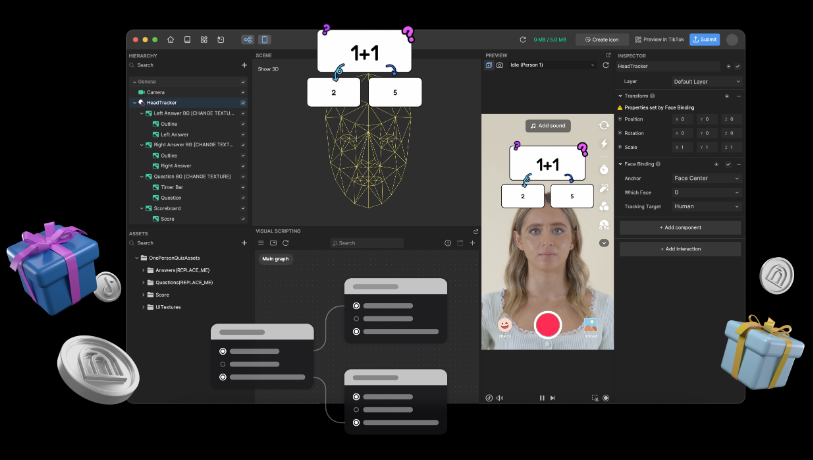
Task: Select the Main graph tab in Visual Scripting
Action: click(x=275, y=259)
